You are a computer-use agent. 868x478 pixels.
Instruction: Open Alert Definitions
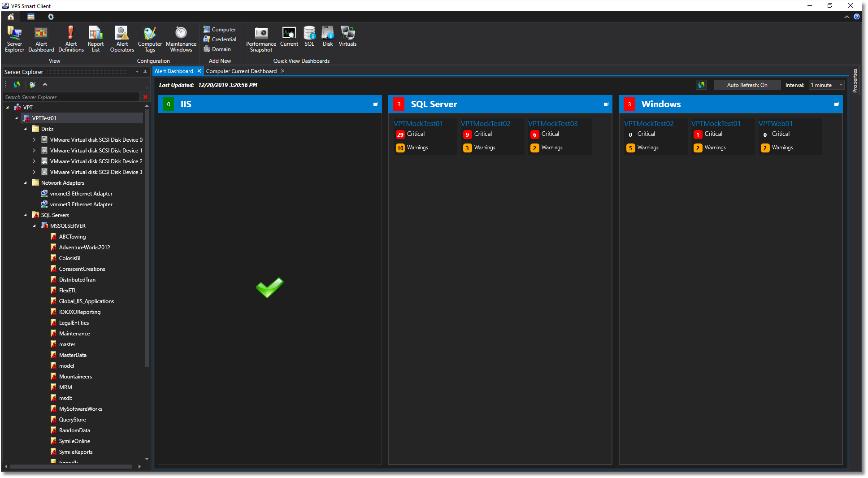pos(70,38)
